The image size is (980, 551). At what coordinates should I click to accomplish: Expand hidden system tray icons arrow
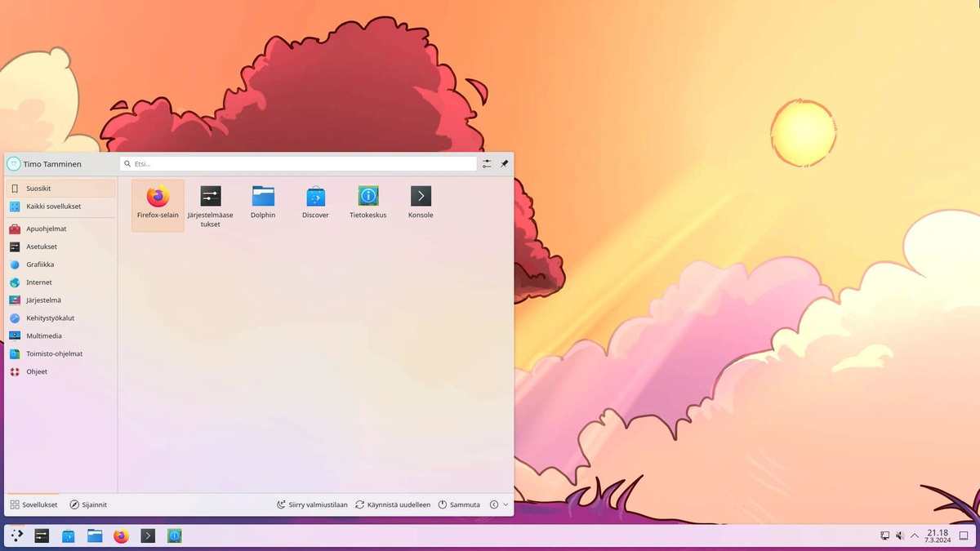pos(914,536)
